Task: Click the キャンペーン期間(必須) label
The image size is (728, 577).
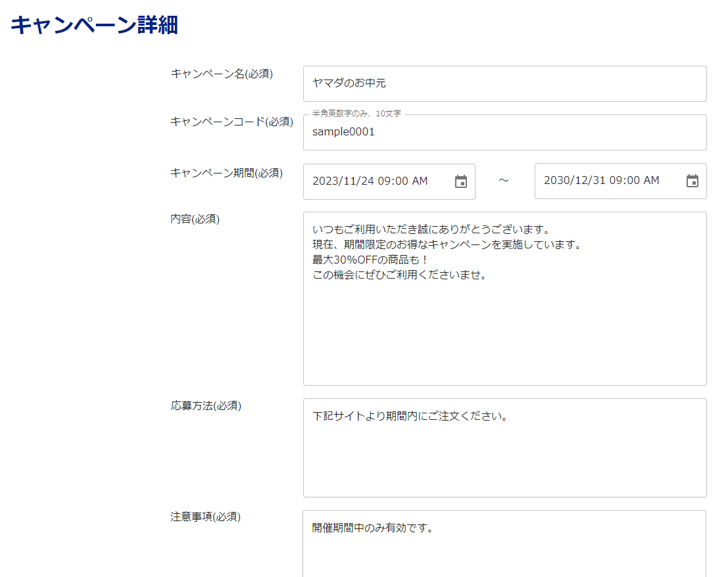Action: click(x=226, y=173)
